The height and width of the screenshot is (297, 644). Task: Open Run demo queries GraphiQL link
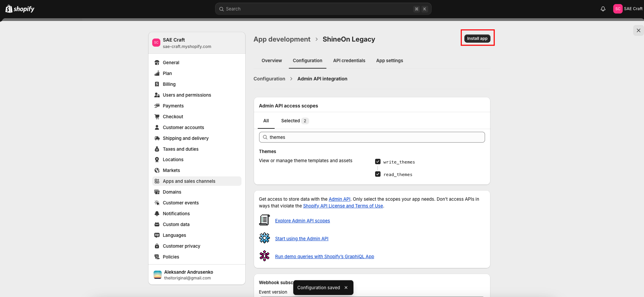(x=324, y=256)
